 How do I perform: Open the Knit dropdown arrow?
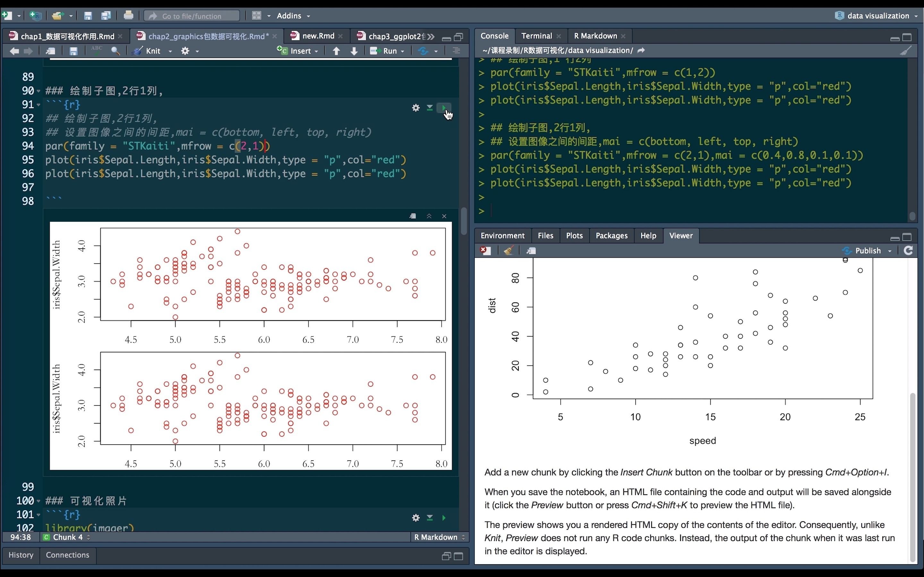(170, 51)
